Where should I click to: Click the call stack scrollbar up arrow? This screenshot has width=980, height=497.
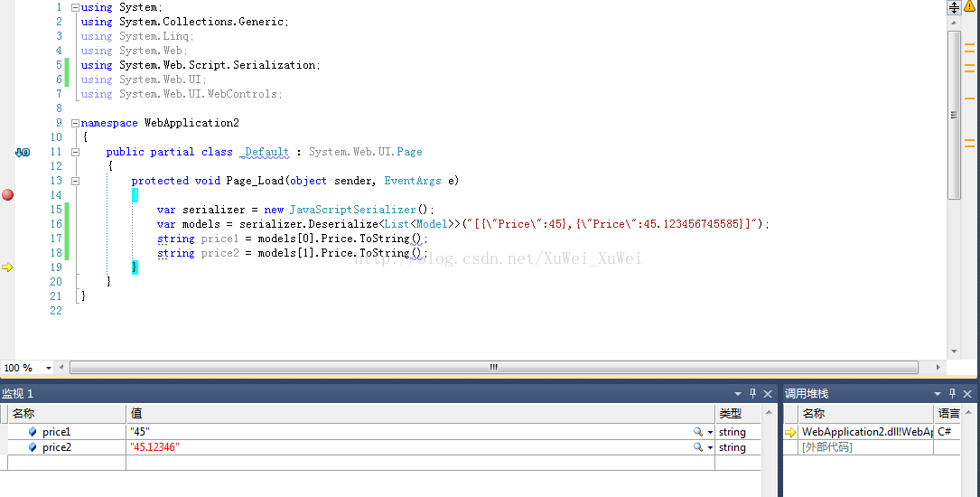pos(968,412)
